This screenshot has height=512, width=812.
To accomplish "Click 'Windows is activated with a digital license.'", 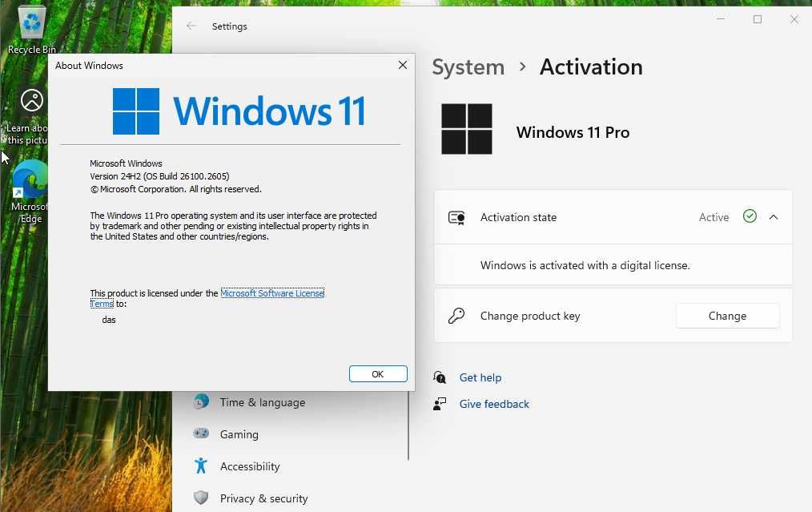I will (585, 265).
